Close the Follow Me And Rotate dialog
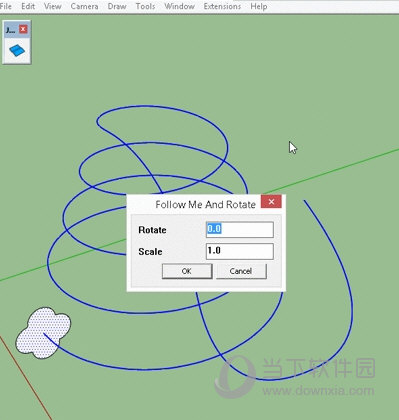The image size is (399, 420). pos(271,201)
